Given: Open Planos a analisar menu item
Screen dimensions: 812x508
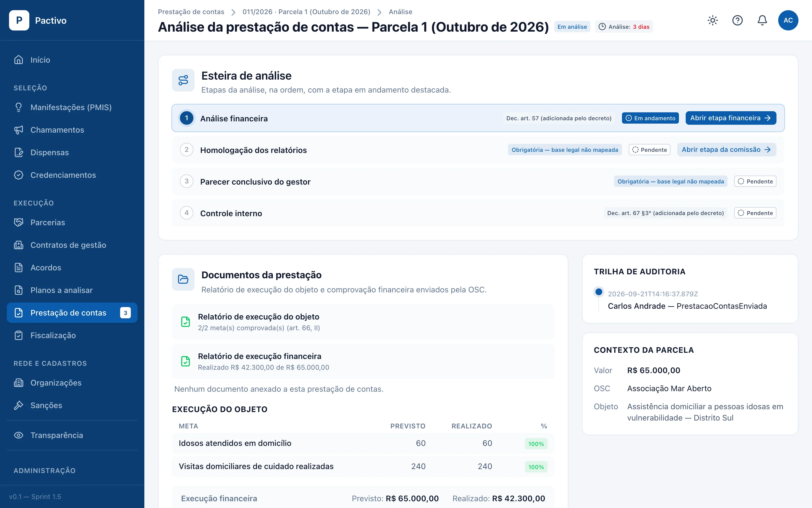Looking at the screenshot, I should [72, 290].
